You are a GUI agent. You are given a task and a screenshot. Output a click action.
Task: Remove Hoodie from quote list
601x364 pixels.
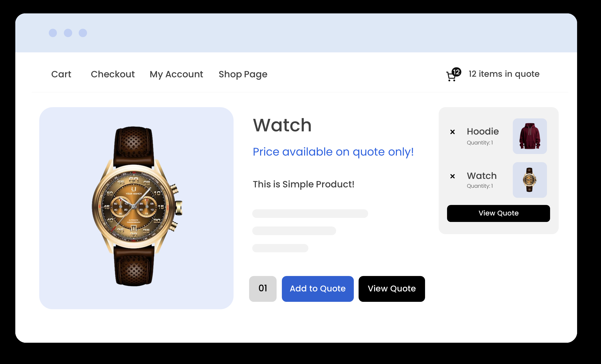[x=453, y=132]
